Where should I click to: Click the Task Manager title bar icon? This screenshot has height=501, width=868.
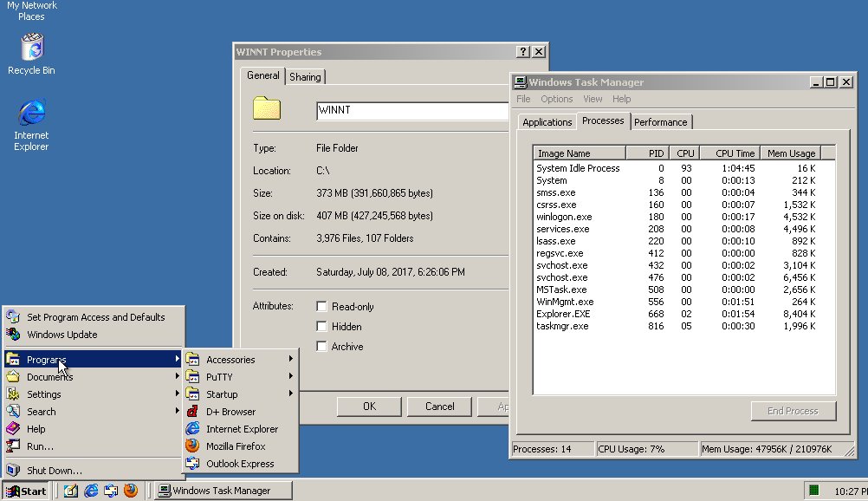click(x=520, y=82)
